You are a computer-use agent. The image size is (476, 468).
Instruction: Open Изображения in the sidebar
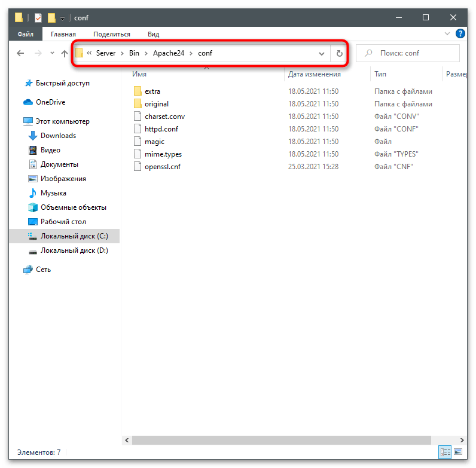pos(63,179)
